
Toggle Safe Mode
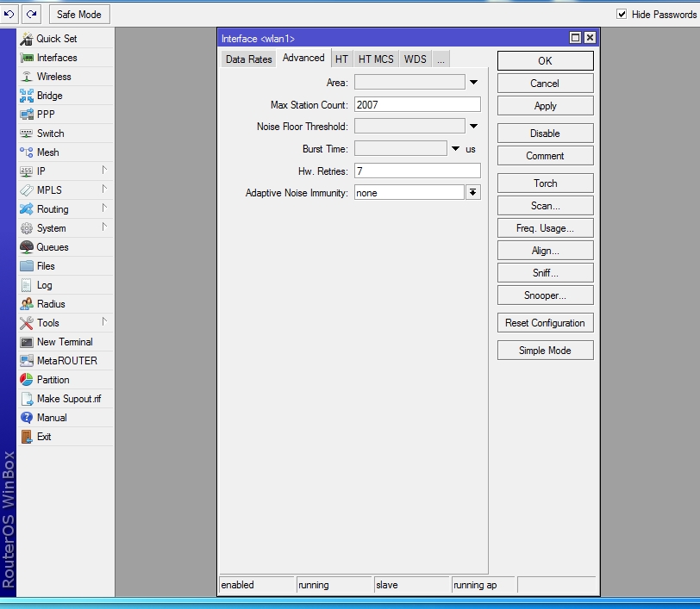pos(78,15)
